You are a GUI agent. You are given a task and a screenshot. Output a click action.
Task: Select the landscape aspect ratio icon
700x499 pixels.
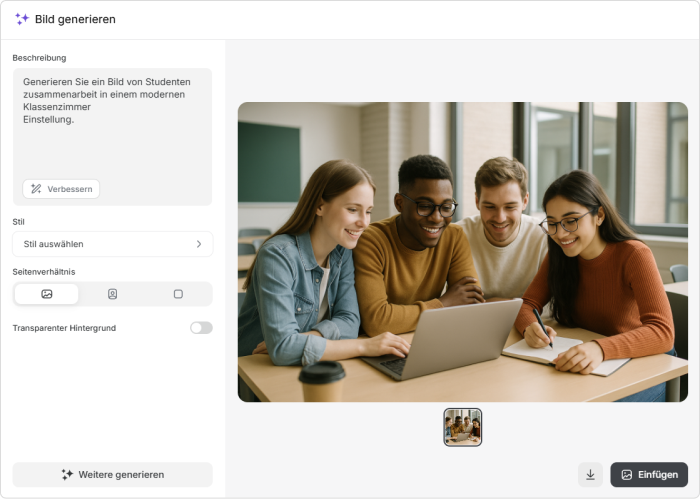pyautogui.click(x=47, y=294)
